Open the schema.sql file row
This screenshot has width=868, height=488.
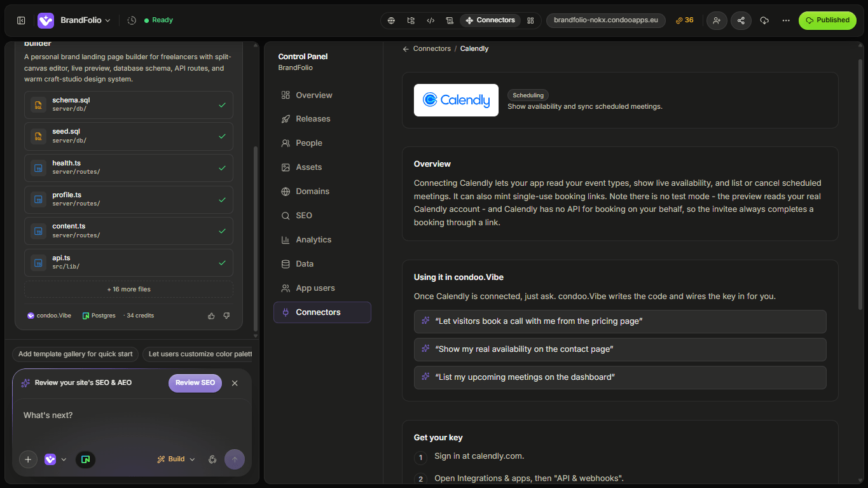tap(128, 105)
